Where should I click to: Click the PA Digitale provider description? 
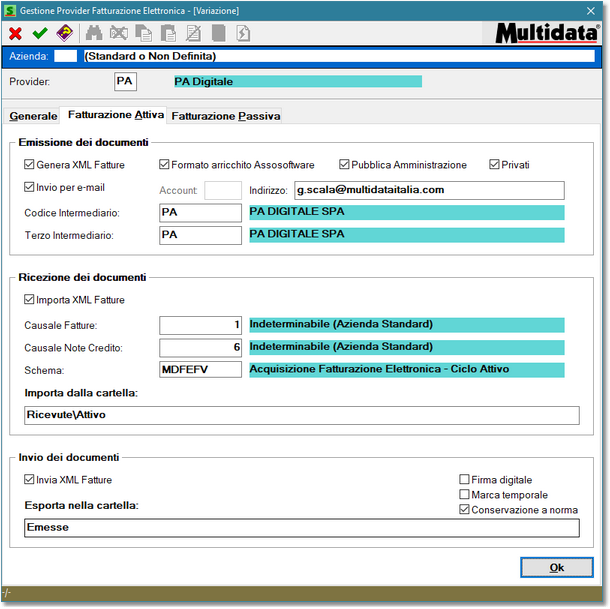[x=298, y=82]
